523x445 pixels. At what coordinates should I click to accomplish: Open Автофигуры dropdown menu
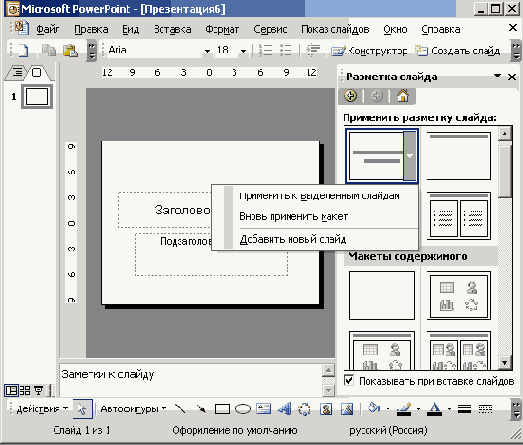[133, 409]
